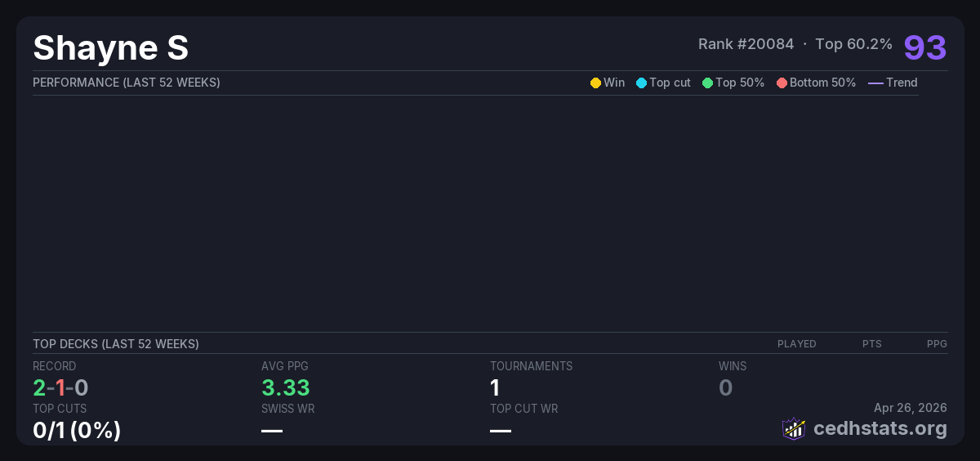Toggle the Top cut legend label

(x=670, y=83)
